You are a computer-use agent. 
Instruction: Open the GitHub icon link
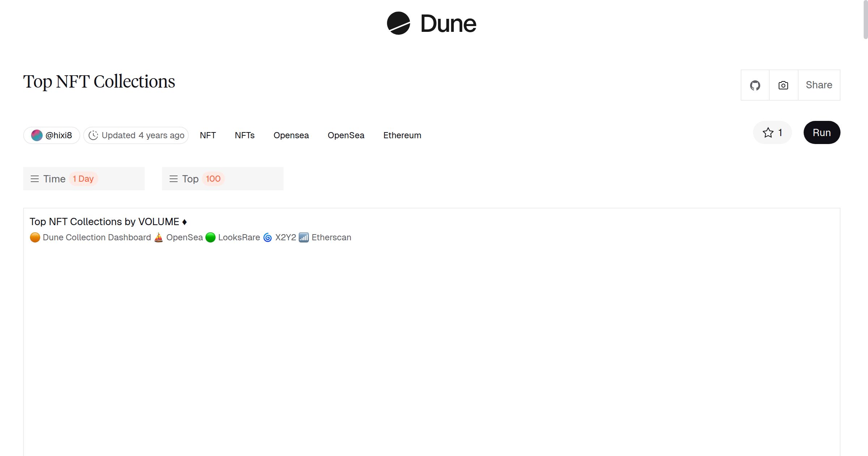755,85
